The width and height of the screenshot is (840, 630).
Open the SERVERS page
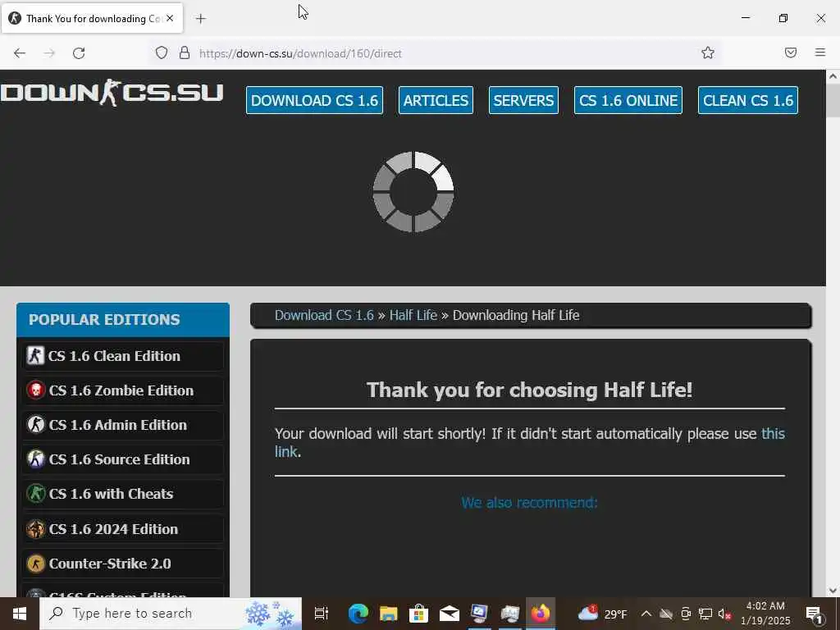tap(523, 100)
